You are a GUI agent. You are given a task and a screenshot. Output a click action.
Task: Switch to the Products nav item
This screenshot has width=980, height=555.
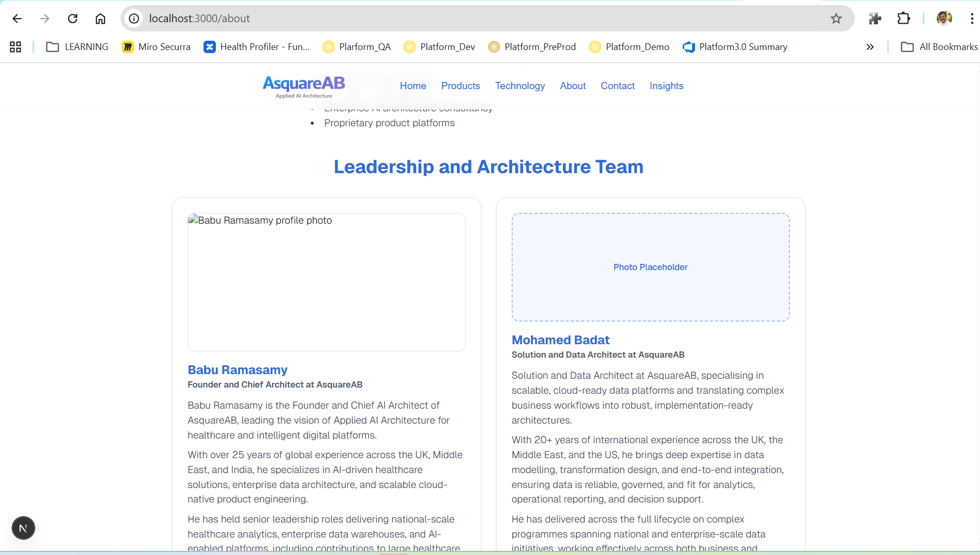(460, 86)
